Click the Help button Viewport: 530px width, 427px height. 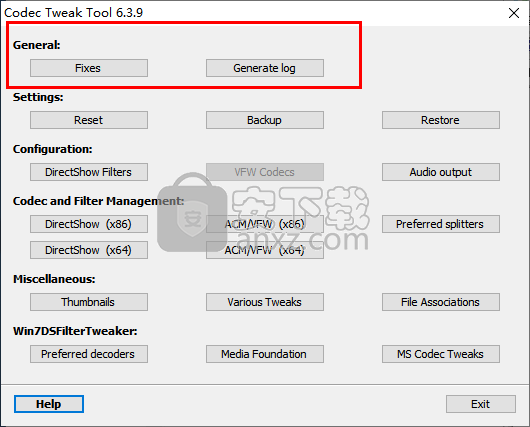click(x=49, y=404)
